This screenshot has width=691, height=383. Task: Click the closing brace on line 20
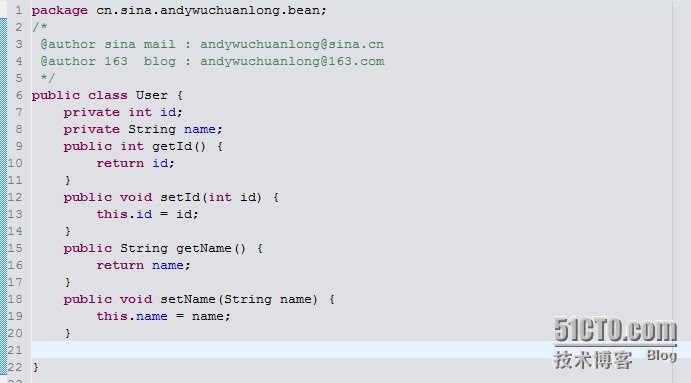tap(67, 333)
